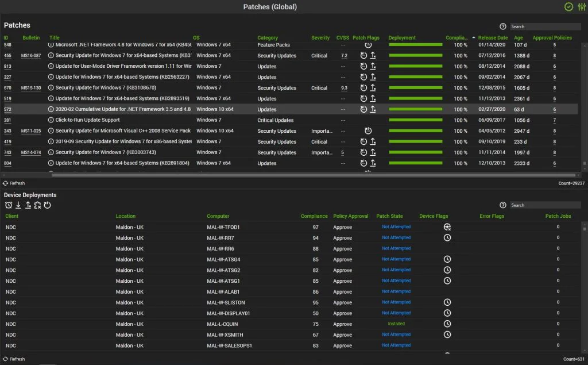Click Not Attempted status for MAL-W-RR6
Viewport: 588px width, 365px height.
point(396,248)
